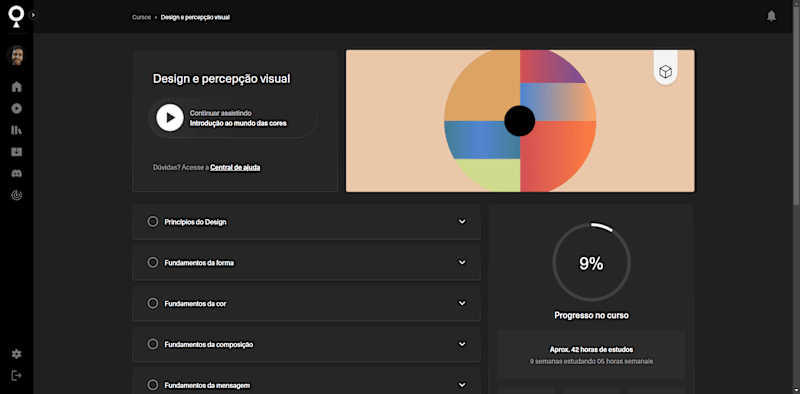Viewport: 800px width, 394px height.
Task: Expand Fundamentos da cor chevron
Action: [x=462, y=303]
